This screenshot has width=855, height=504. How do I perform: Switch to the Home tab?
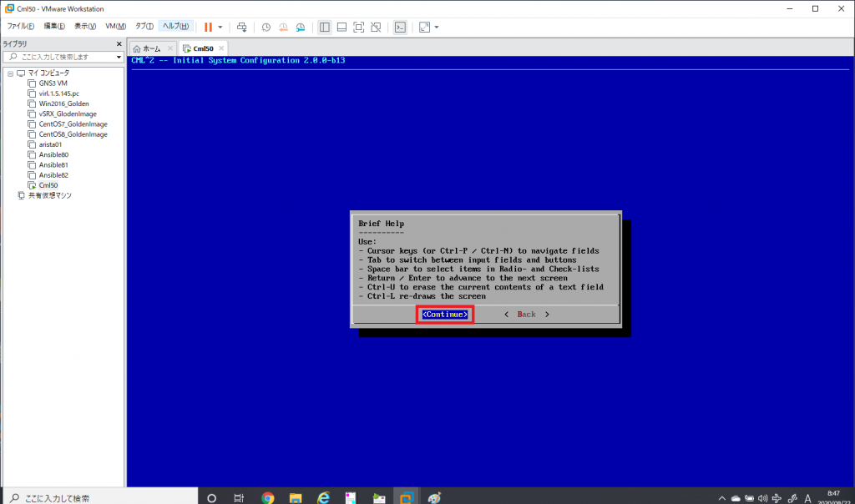[150, 48]
